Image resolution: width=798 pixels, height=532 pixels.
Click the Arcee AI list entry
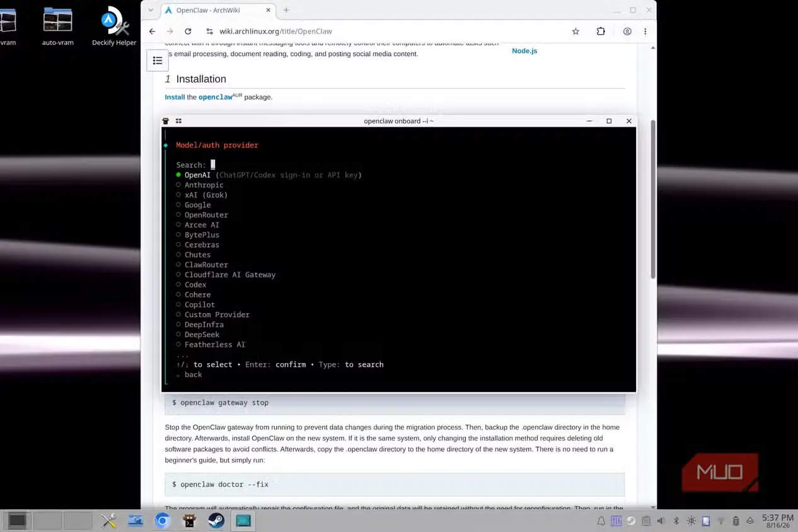tap(197, 225)
